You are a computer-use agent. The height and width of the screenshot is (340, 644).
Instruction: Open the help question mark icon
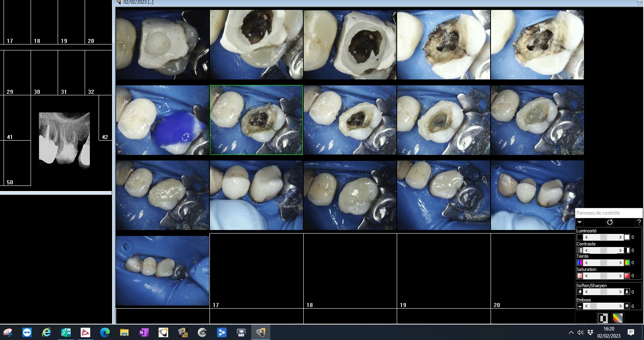tap(638, 222)
